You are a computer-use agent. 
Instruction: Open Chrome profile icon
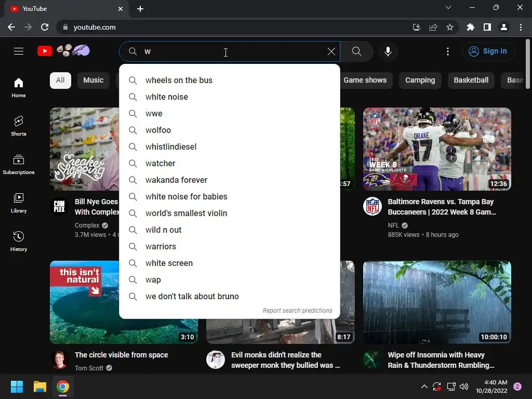tap(504, 27)
